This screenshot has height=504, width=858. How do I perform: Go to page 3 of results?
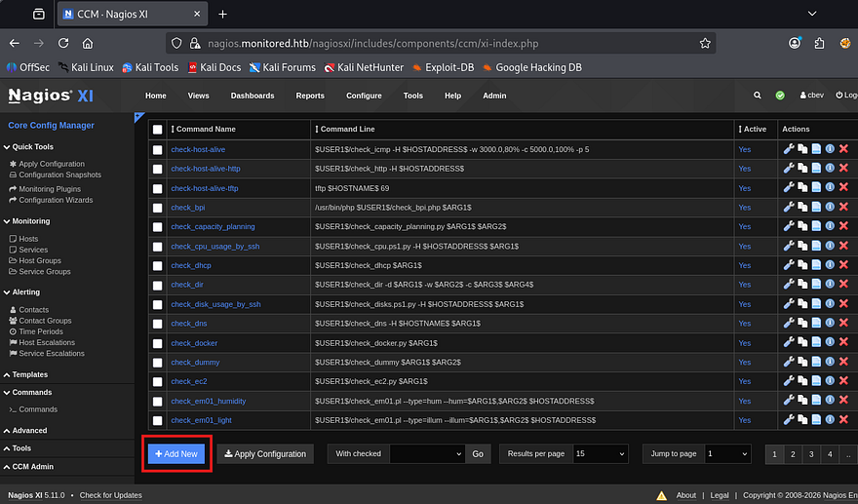pos(810,454)
